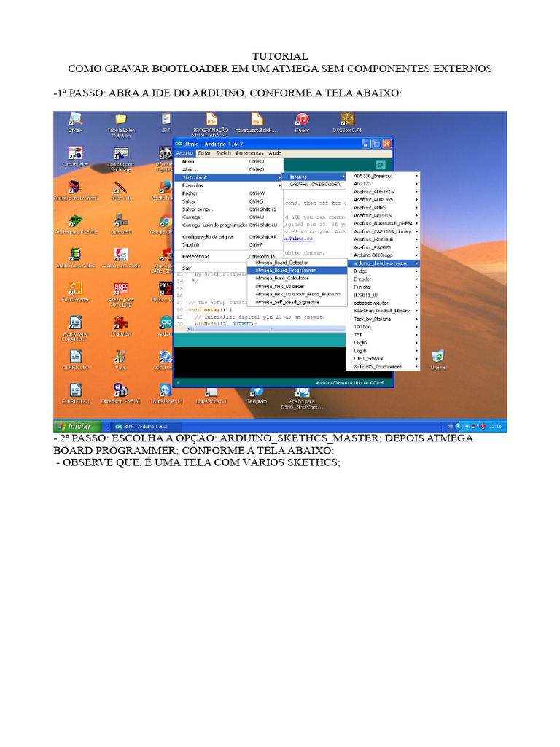Expand the Bridge submenu
The image size is (560, 747).
pos(384,271)
